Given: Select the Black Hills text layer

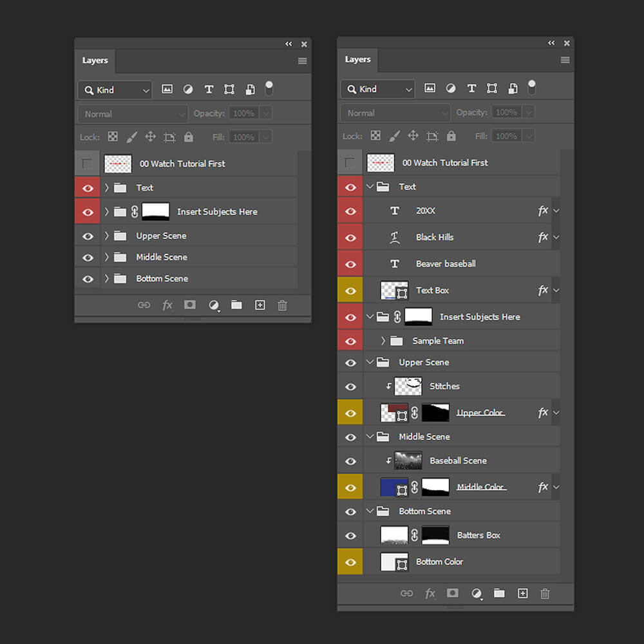Looking at the screenshot, I should (435, 238).
